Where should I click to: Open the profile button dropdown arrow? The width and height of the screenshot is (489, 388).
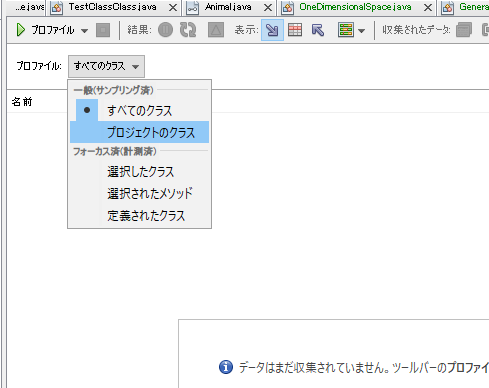pos(85,31)
